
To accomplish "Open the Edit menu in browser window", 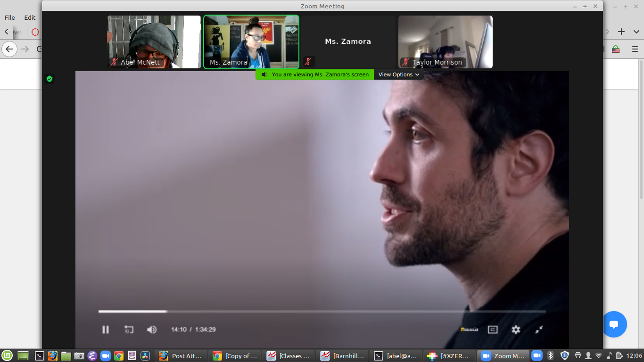I will pos(30,17).
